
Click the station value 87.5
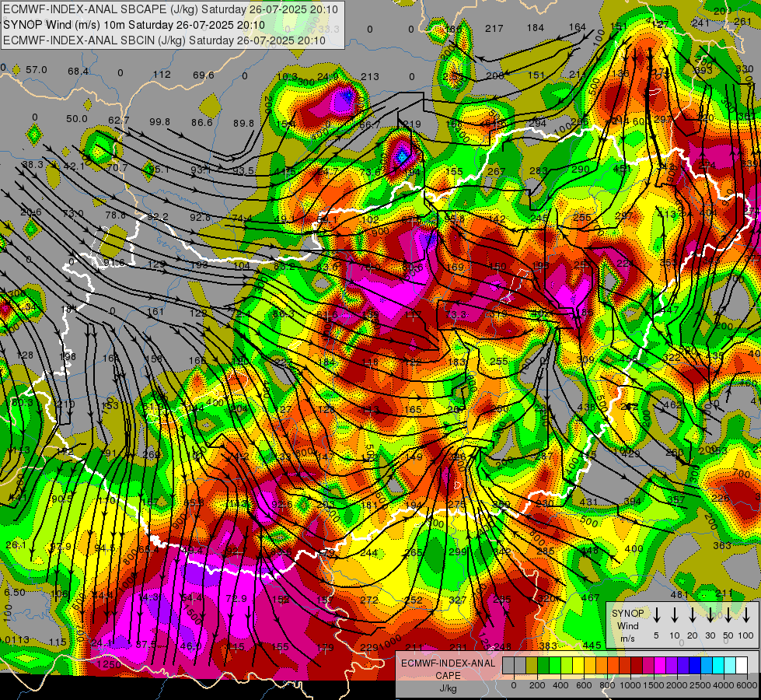pos(146,645)
